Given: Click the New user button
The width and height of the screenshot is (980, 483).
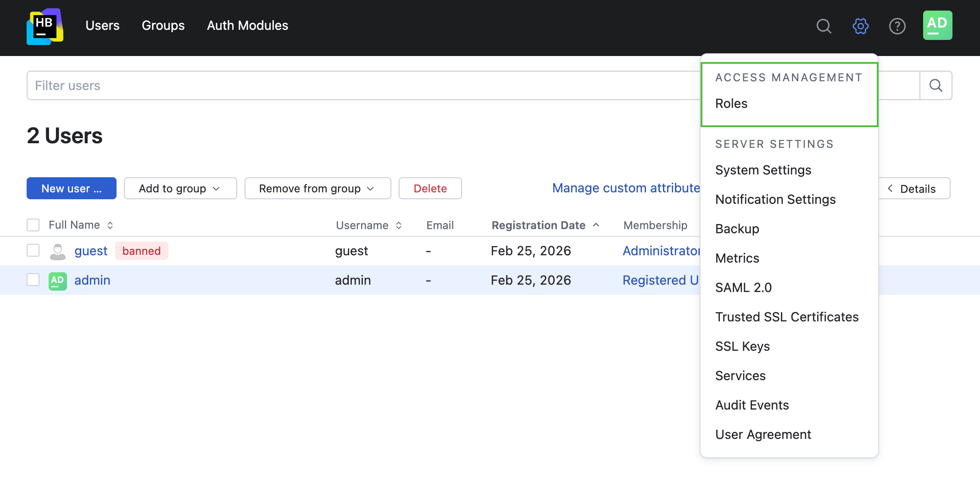Looking at the screenshot, I should tap(71, 189).
